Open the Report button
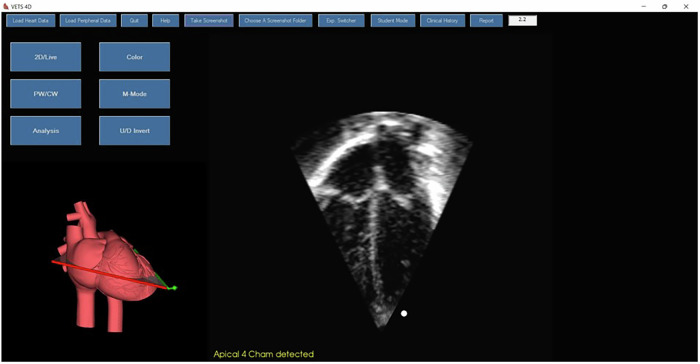The height and width of the screenshot is (364, 700). coord(487,21)
